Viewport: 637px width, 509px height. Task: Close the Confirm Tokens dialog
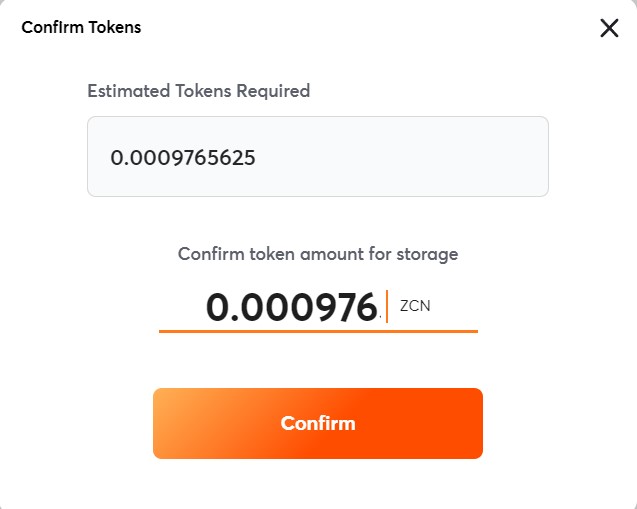609,28
